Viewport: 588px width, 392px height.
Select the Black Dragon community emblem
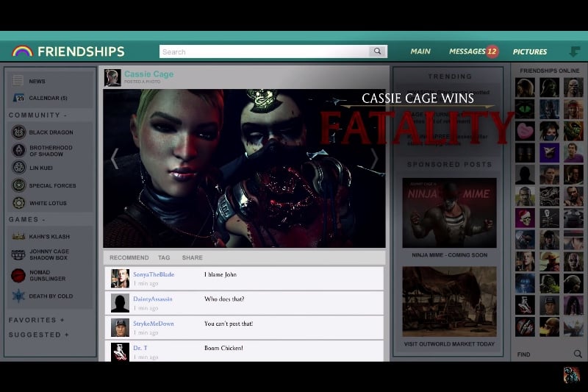[x=18, y=132]
